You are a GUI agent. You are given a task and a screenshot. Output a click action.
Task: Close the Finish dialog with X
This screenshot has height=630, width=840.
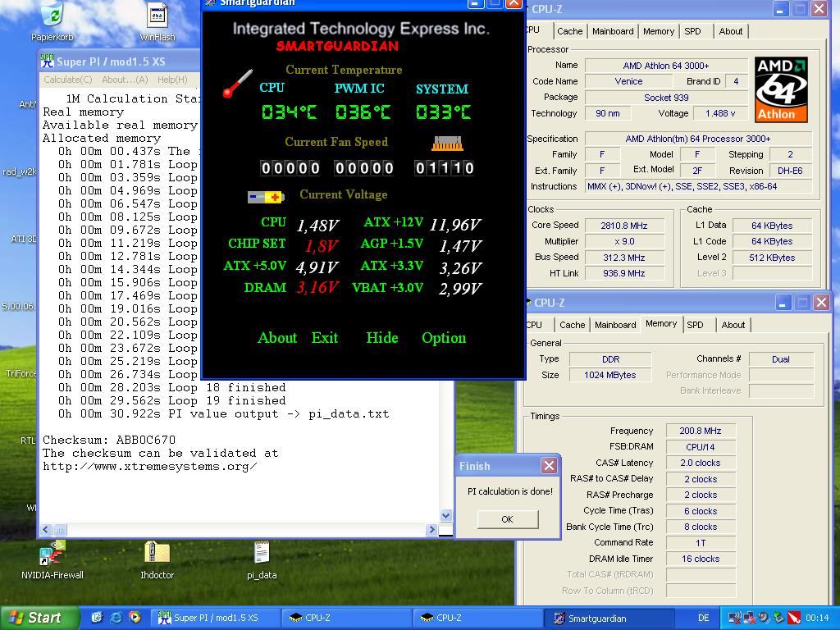pos(549,466)
